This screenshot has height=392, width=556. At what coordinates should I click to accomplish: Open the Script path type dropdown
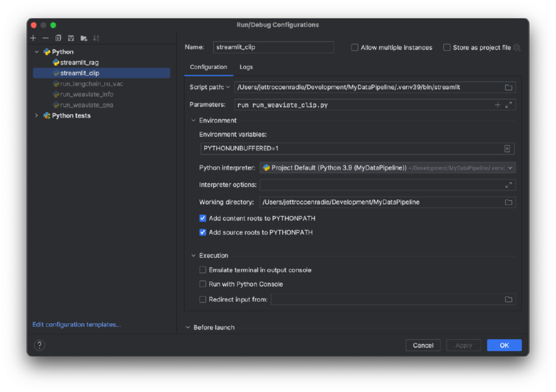click(228, 88)
